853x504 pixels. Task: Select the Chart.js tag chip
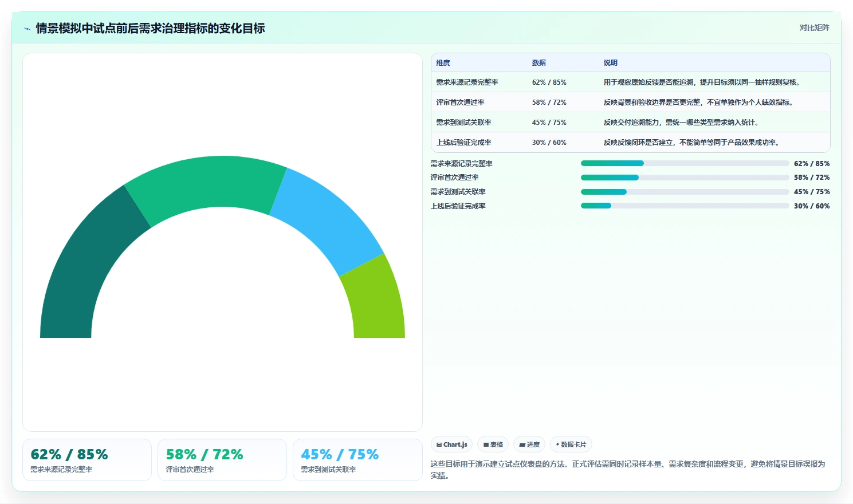pos(451,444)
